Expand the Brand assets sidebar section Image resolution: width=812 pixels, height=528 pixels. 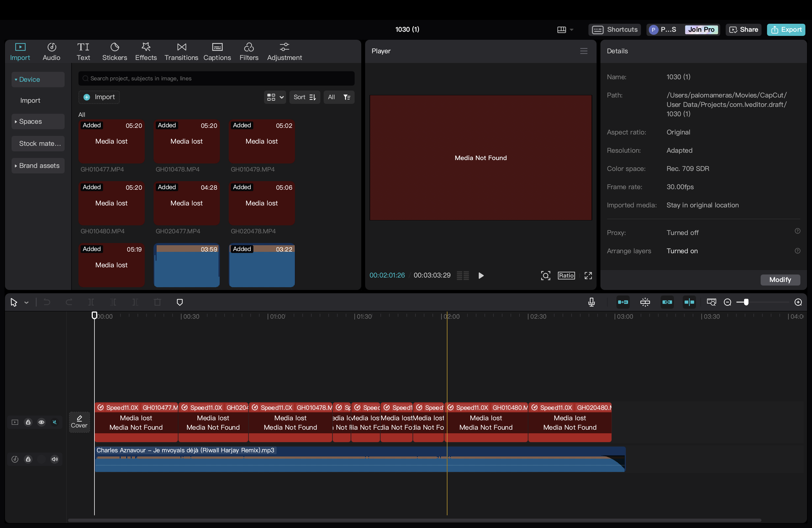coord(38,166)
